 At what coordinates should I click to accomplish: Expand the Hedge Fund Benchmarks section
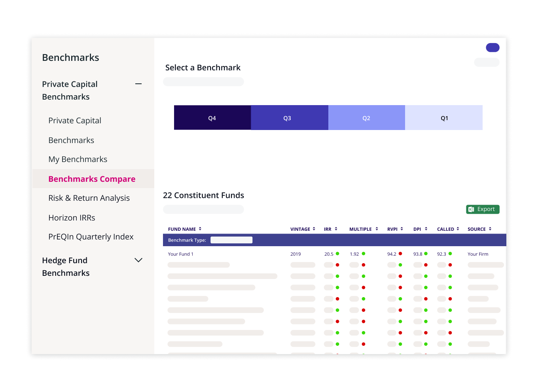click(138, 260)
